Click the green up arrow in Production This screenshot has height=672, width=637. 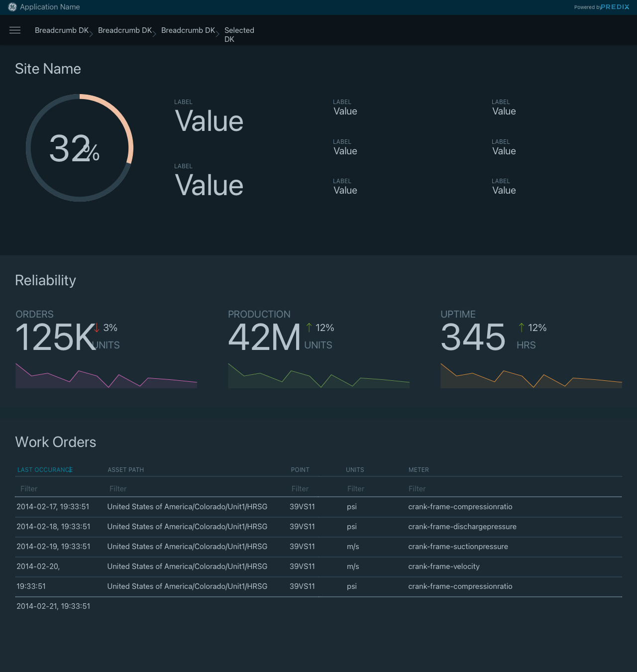pyautogui.click(x=309, y=328)
